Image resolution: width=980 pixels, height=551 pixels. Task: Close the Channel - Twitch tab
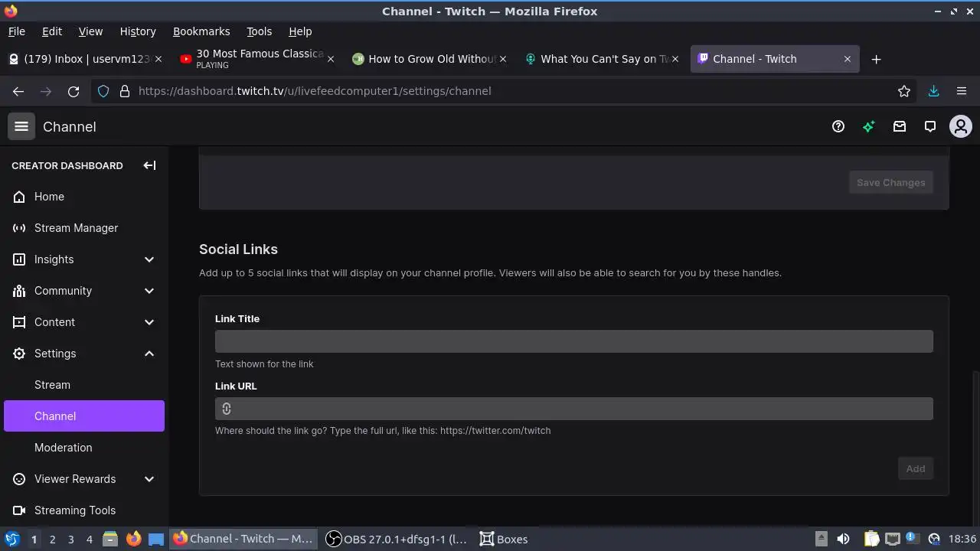[x=847, y=59]
